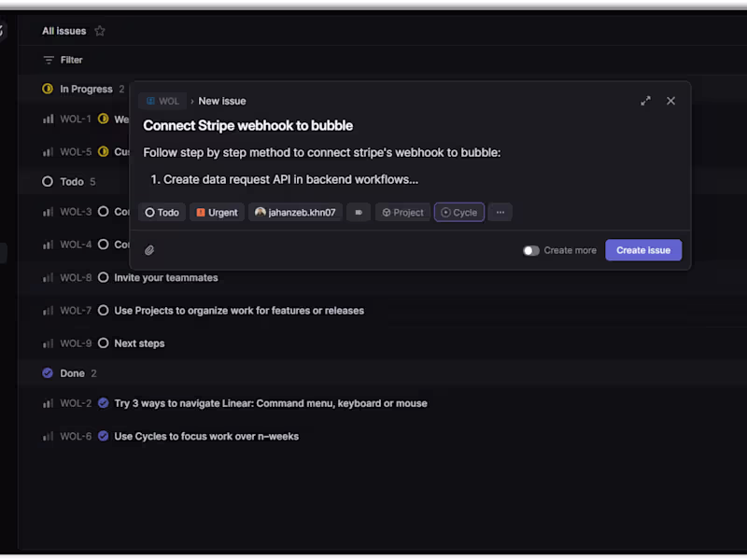Click the Create issue button
This screenshot has height=560, width=747.
pyautogui.click(x=643, y=250)
